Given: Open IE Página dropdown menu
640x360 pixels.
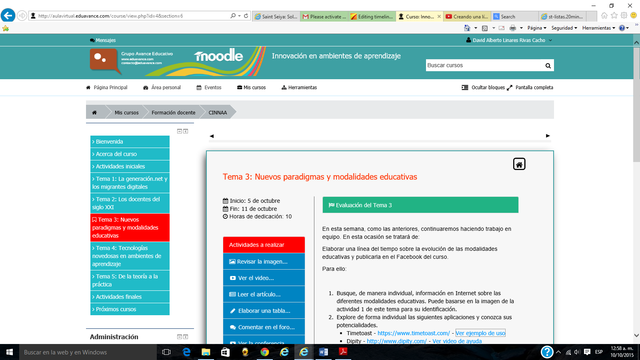Looking at the screenshot, I should point(536,28).
